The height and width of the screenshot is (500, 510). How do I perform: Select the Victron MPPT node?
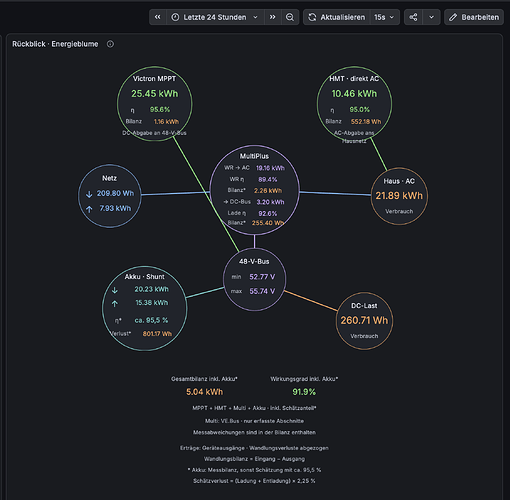tap(154, 104)
